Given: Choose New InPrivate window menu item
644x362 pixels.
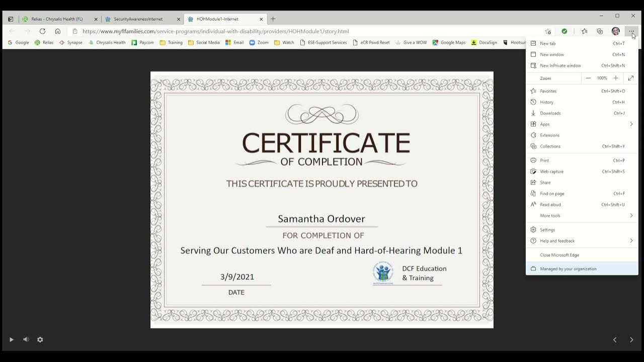Looking at the screenshot, I should click(x=582, y=66).
